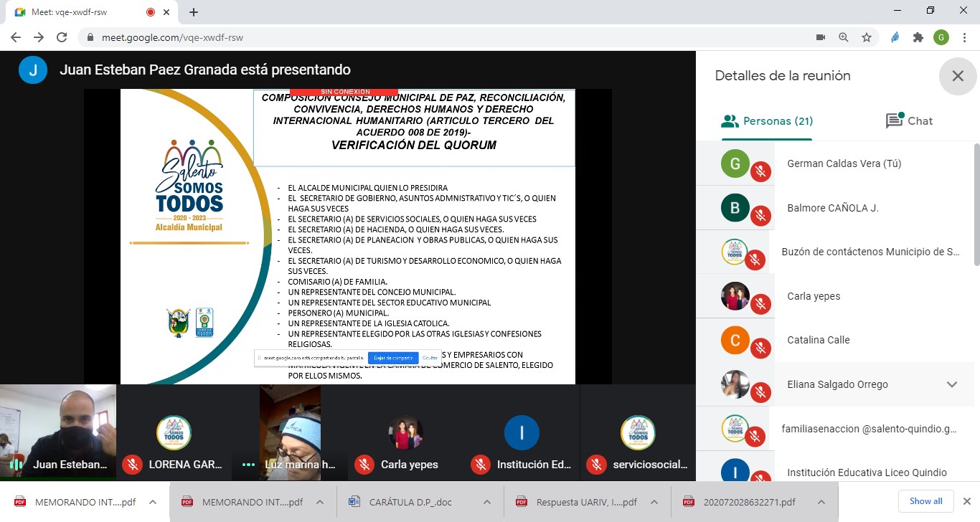Viewport: 980px width, 522px height.
Task: Open dropdown arrow for Respuesta UARIV download
Action: [654, 502]
